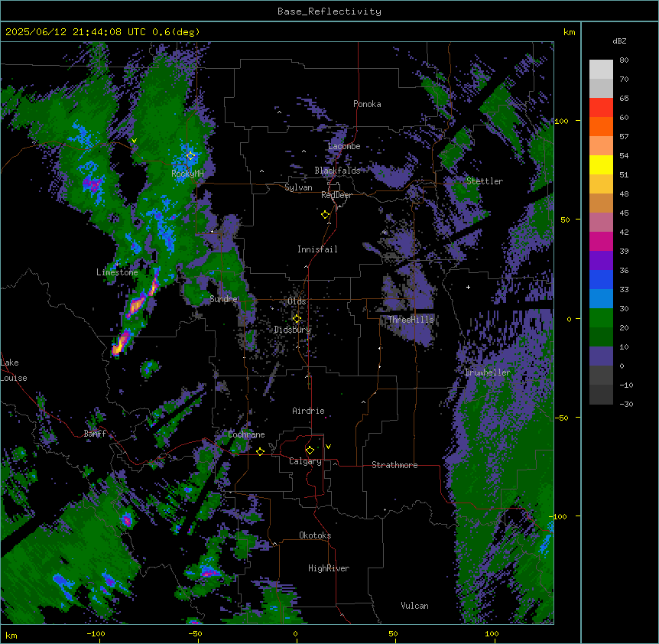Click the Strathmore town label
The image size is (659, 644).
click(x=394, y=465)
